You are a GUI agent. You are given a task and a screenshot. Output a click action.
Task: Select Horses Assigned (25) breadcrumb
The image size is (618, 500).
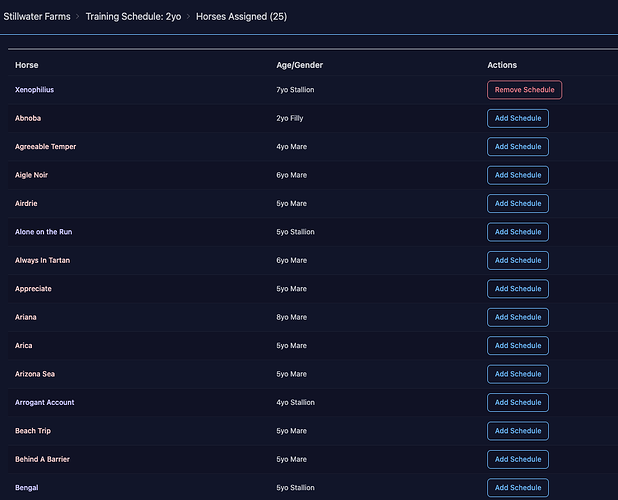pyautogui.click(x=240, y=17)
